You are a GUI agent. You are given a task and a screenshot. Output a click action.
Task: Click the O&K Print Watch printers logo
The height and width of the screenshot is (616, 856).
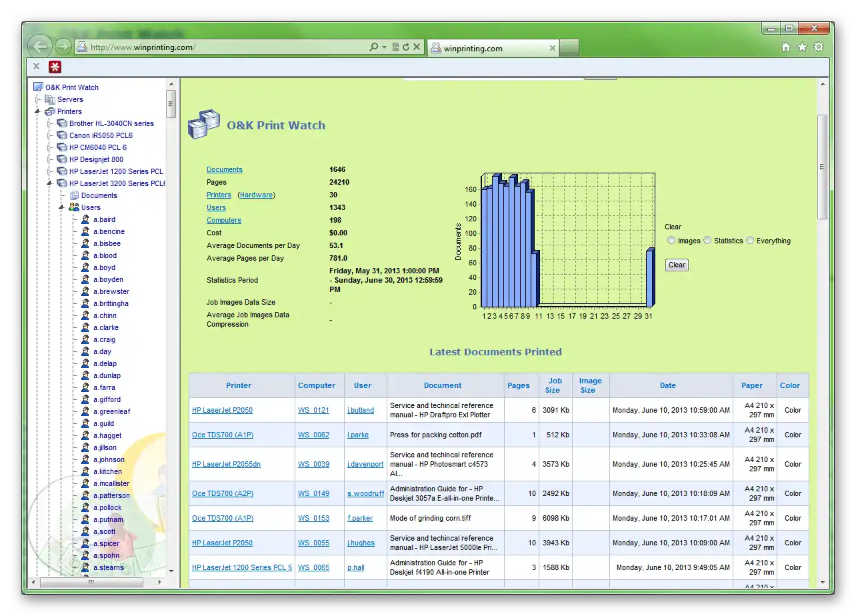[x=204, y=125]
